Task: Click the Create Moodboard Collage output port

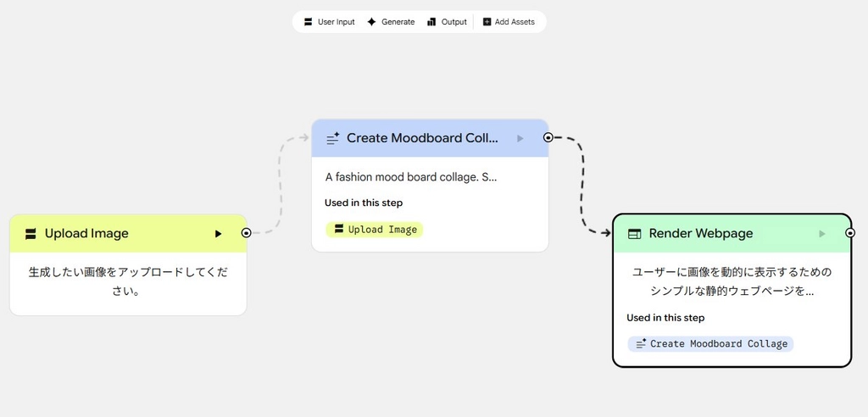Action: tap(548, 137)
